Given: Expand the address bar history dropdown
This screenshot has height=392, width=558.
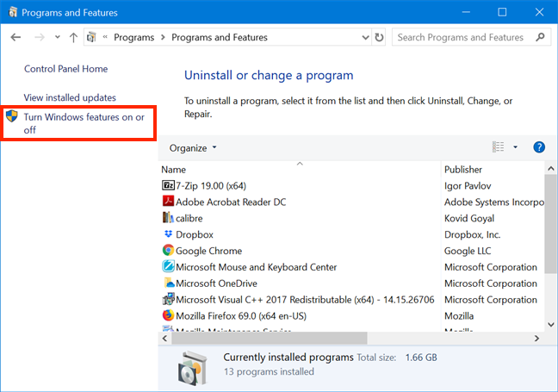Looking at the screenshot, I should pyautogui.click(x=365, y=37).
